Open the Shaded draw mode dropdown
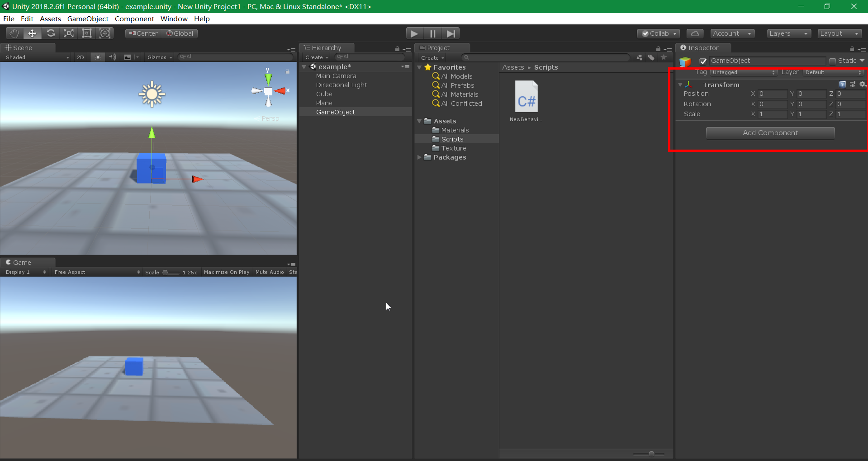 [x=37, y=57]
